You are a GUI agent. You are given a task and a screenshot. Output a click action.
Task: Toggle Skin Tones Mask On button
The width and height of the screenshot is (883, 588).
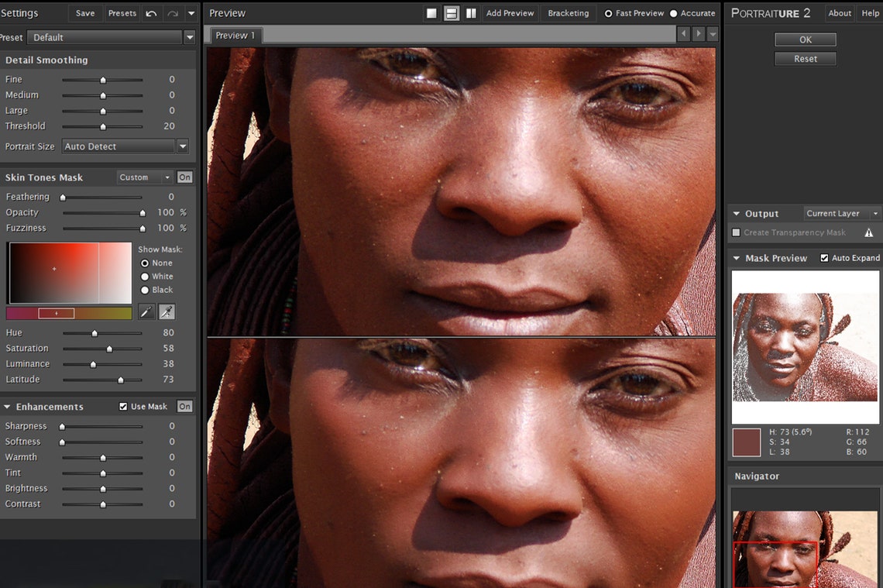tap(184, 177)
